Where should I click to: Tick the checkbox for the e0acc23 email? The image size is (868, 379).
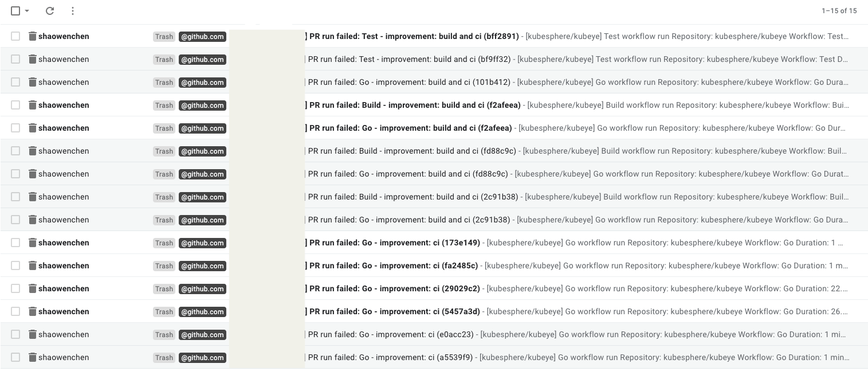click(15, 334)
